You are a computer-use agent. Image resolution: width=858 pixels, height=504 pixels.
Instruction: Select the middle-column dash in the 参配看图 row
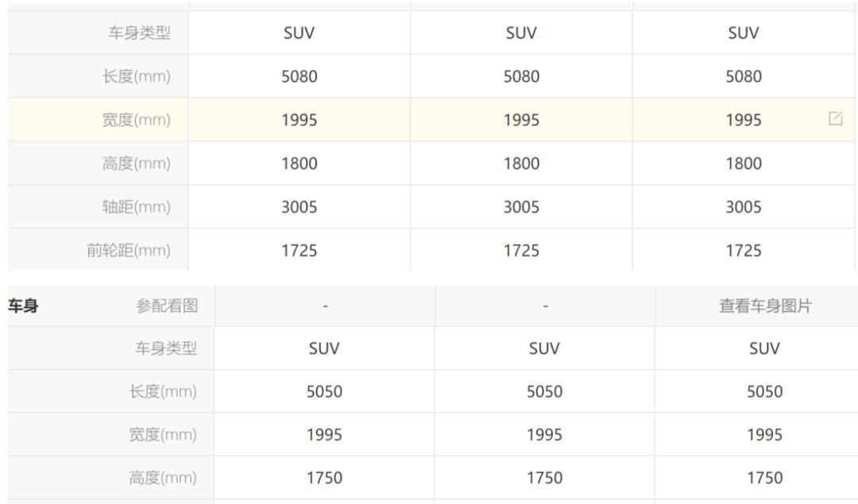545,306
